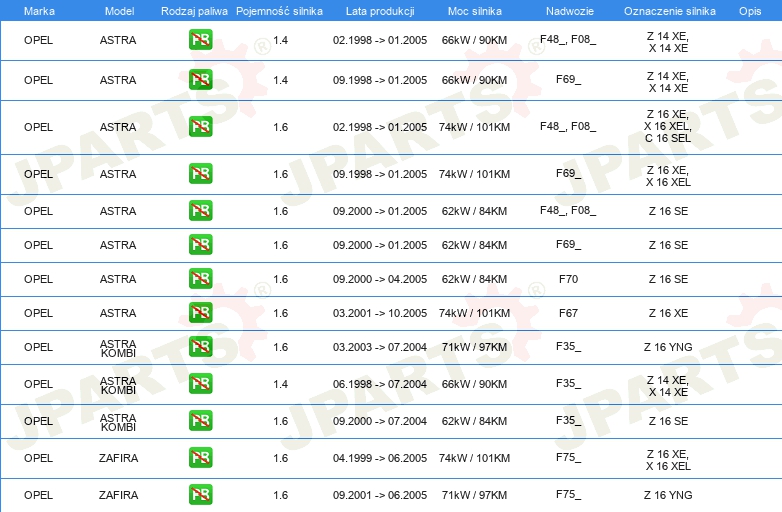
Task: Click ASTRA KOMBI model in the 06.1998 row
Action: coord(118,385)
